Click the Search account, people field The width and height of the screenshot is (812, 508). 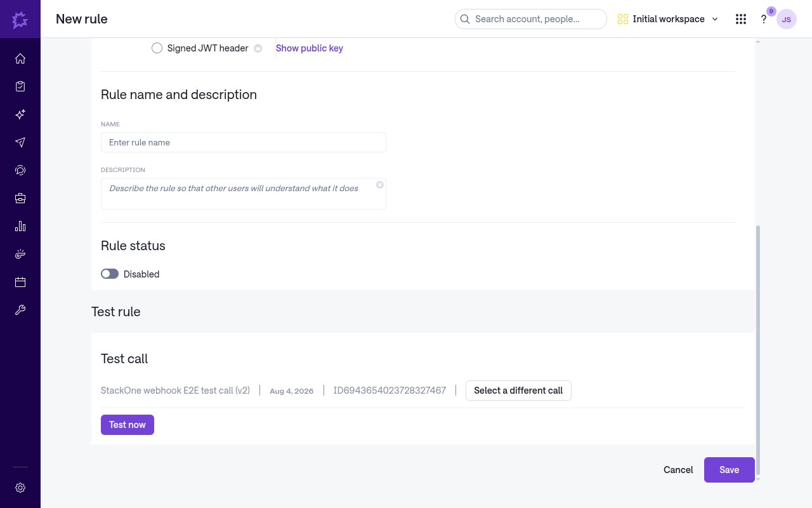click(531, 19)
